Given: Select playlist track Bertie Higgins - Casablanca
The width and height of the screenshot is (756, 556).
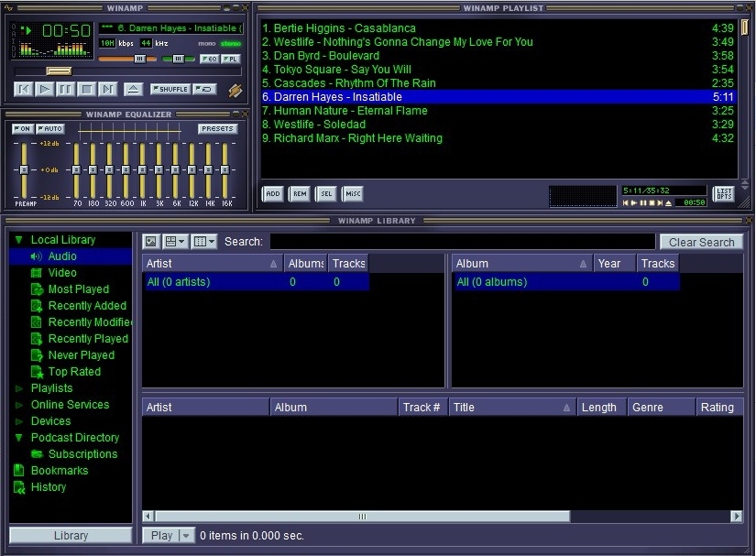Looking at the screenshot, I should (x=499, y=28).
